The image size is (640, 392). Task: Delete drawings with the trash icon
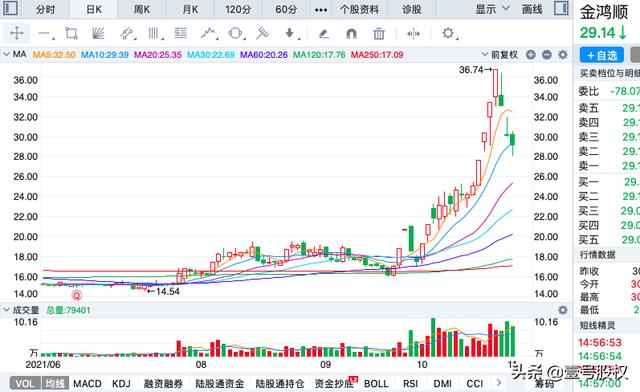pyautogui.click(x=379, y=33)
